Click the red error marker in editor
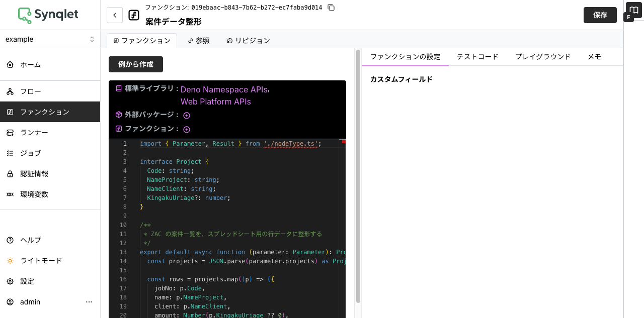 tap(344, 142)
